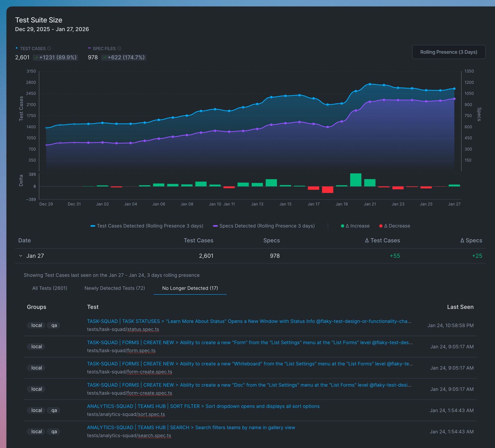The width and height of the screenshot is (495, 448).
Task: Sort by the Δ Test Cases column header
Action: point(382,241)
